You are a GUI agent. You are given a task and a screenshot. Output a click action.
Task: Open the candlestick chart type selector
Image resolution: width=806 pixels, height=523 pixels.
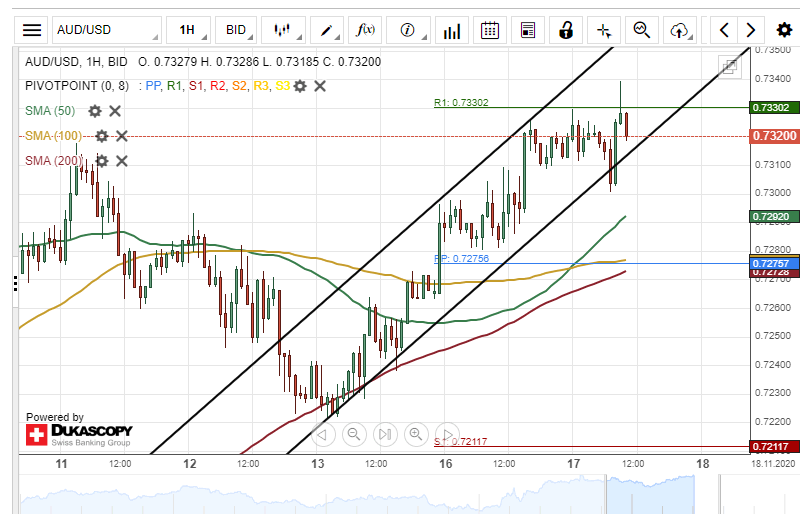284,30
